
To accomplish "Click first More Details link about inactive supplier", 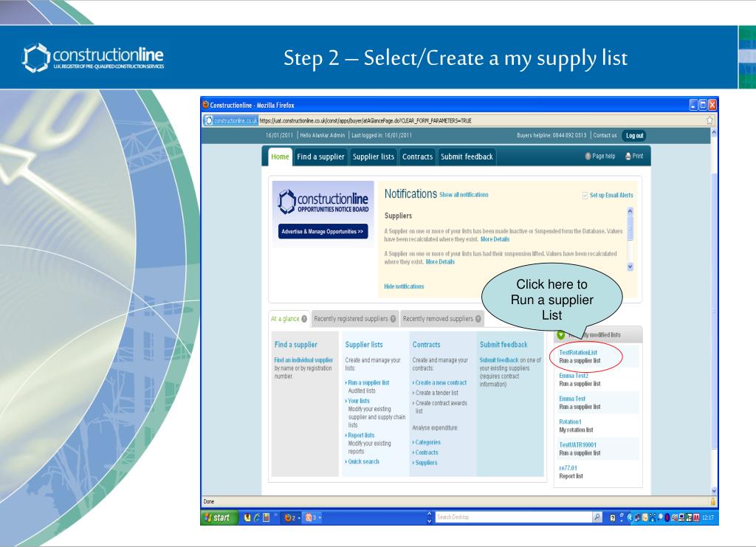I will pos(495,239).
